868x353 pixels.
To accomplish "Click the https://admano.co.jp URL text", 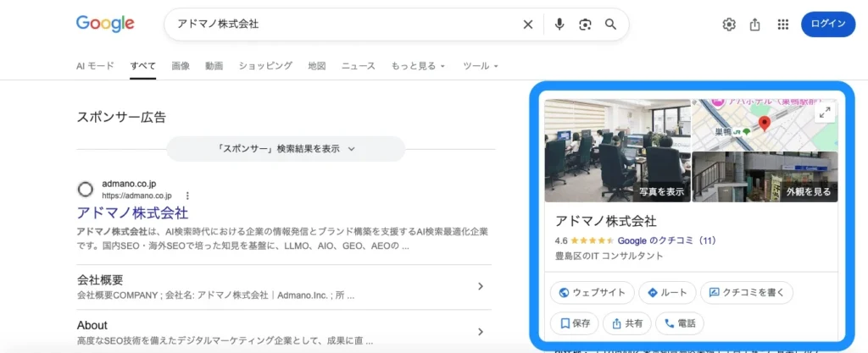I will coord(136,196).
